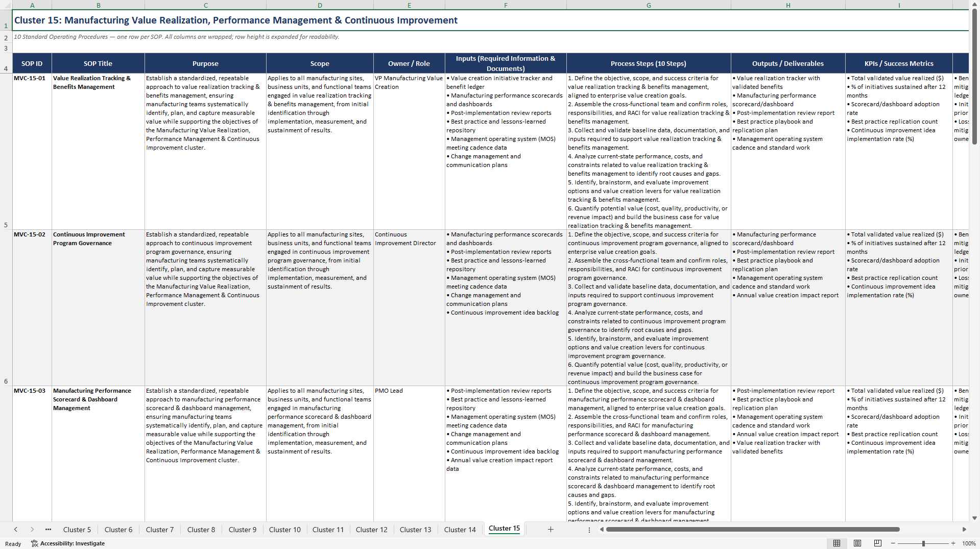Select cell MVC-15-02
Screen dimensions: 980x549
coord(32,308)
